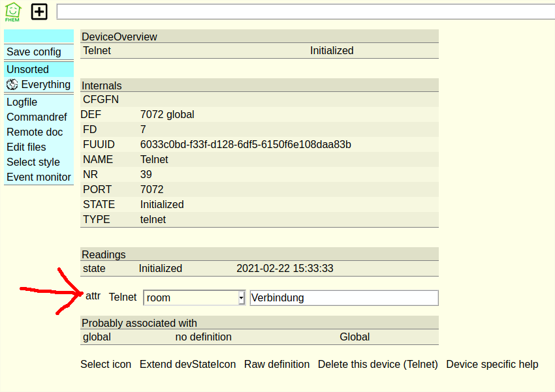
Task: Open the room attribute dropdown
Action: tap(195, 297)
